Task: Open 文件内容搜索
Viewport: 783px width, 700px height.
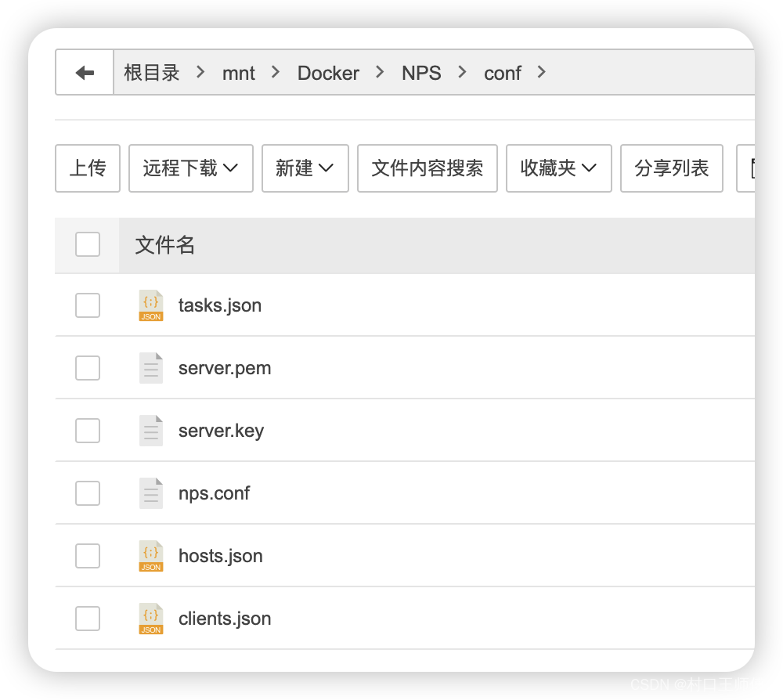Action: (x=427, y=168)
